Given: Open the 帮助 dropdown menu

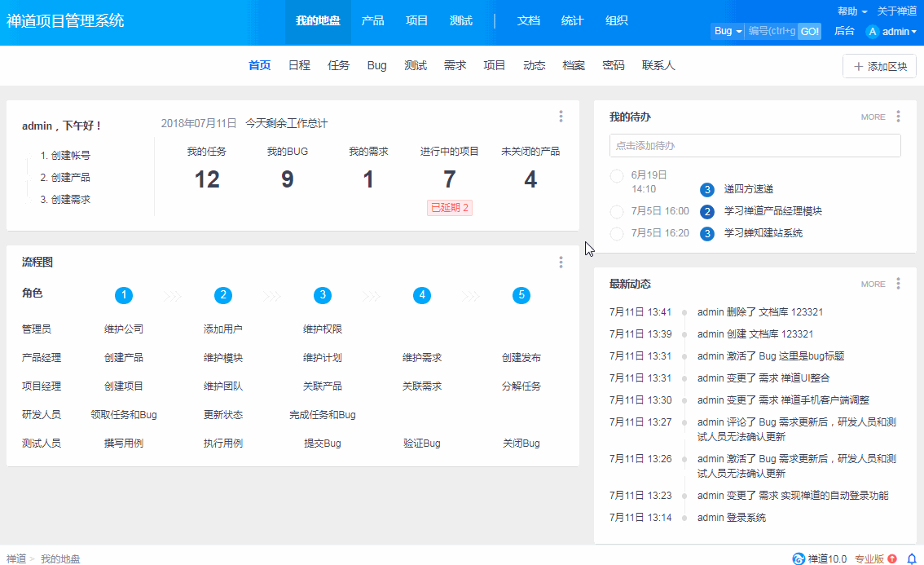Looking at the screenshot, I should [x=851, y=11].
